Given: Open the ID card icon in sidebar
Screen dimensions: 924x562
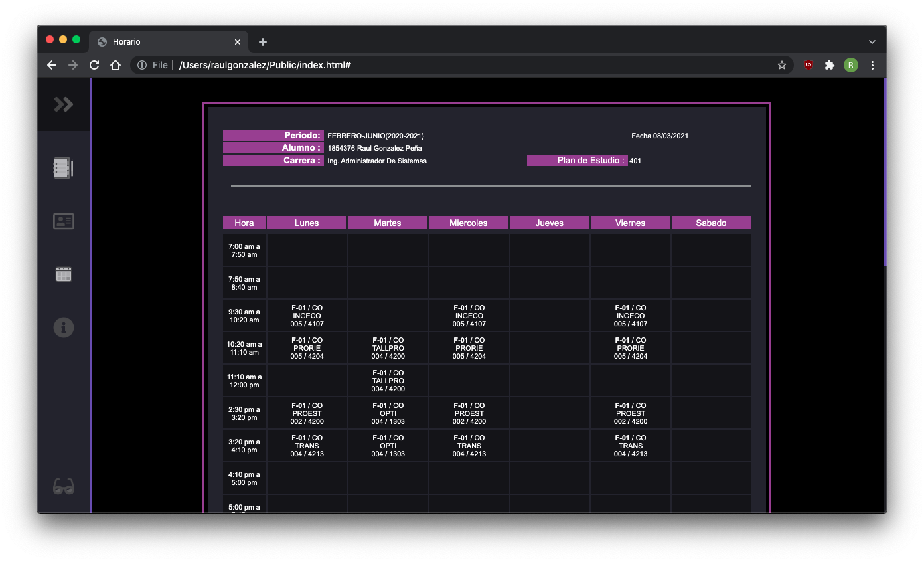Looking at the screenshot, I should pyautogui.click(x=64, y=221).
